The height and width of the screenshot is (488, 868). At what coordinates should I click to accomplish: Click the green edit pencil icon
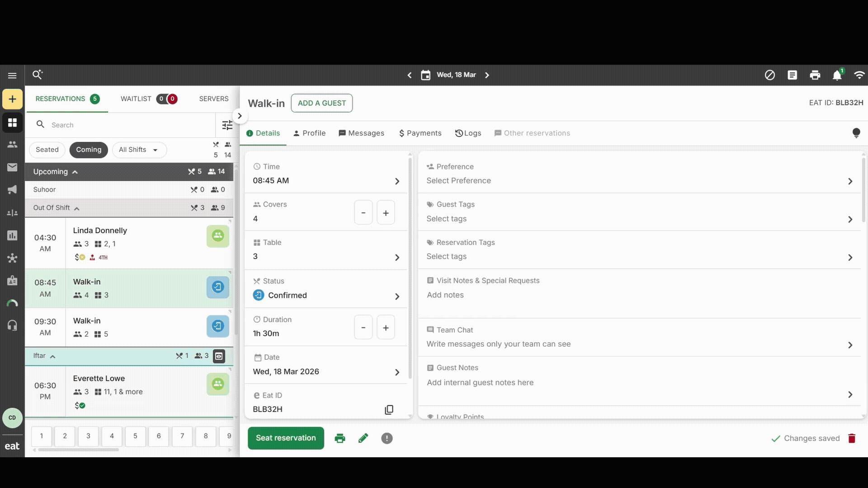(363, 438)
